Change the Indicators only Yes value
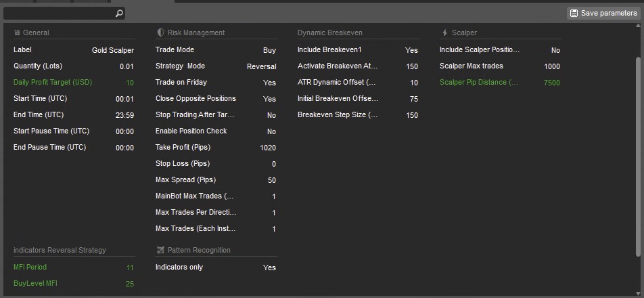This screenshot has width=644, height=298. 269,268
